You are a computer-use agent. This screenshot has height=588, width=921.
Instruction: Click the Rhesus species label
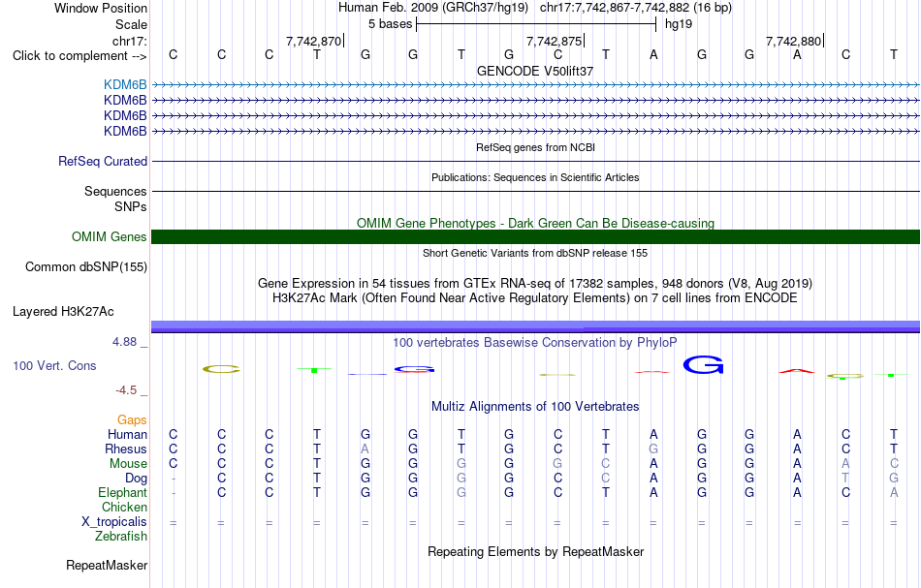pos(126,449)
